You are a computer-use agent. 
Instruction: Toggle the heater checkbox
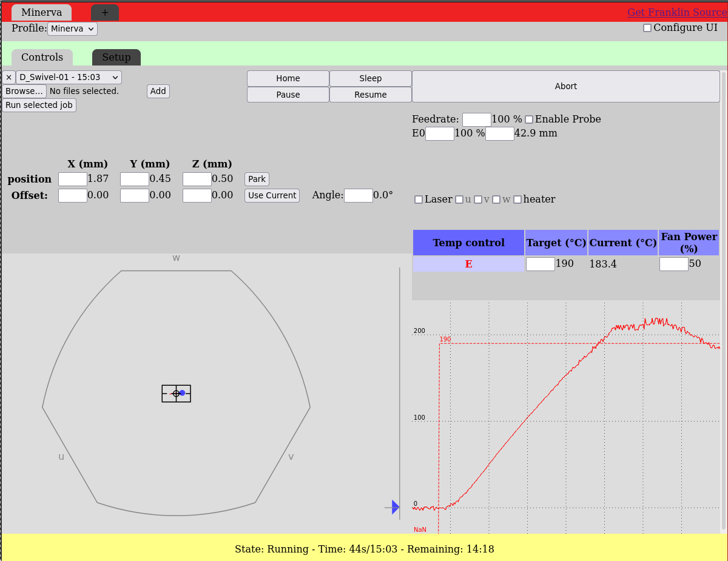pos(517,200)
